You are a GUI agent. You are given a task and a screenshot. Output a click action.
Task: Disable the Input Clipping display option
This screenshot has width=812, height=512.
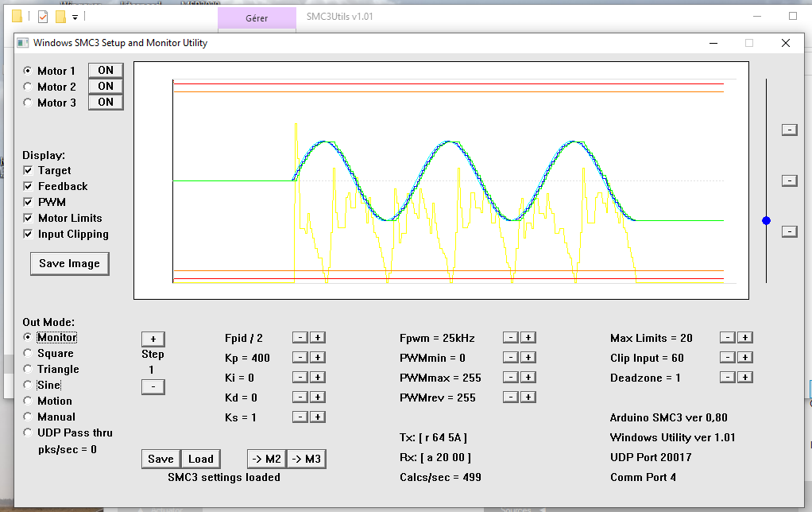click(x=29, y=234)
